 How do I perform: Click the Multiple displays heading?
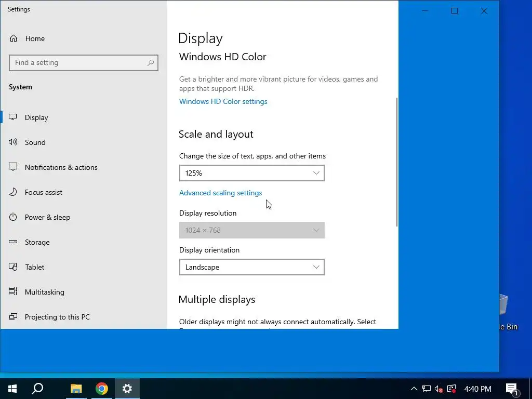coord(217,299)
